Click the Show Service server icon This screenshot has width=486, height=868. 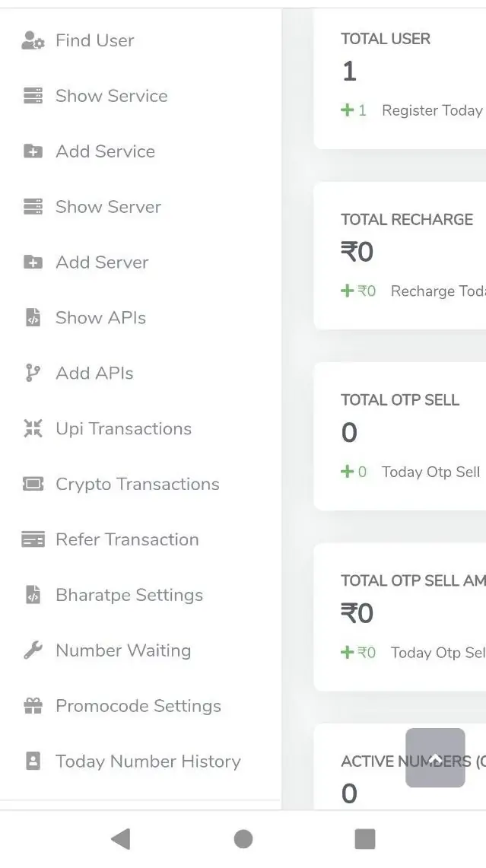(33, 96)
